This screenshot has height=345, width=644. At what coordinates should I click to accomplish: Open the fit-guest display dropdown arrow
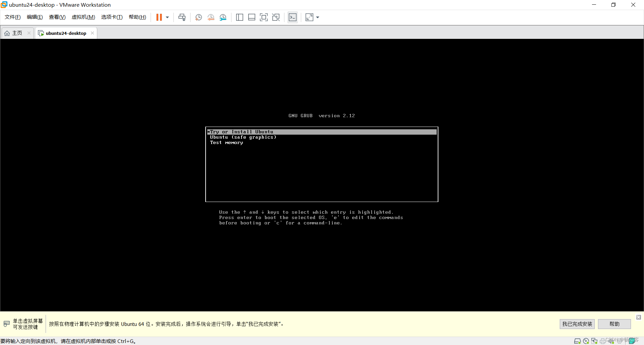pyautogui.click(x=317, y=17)
